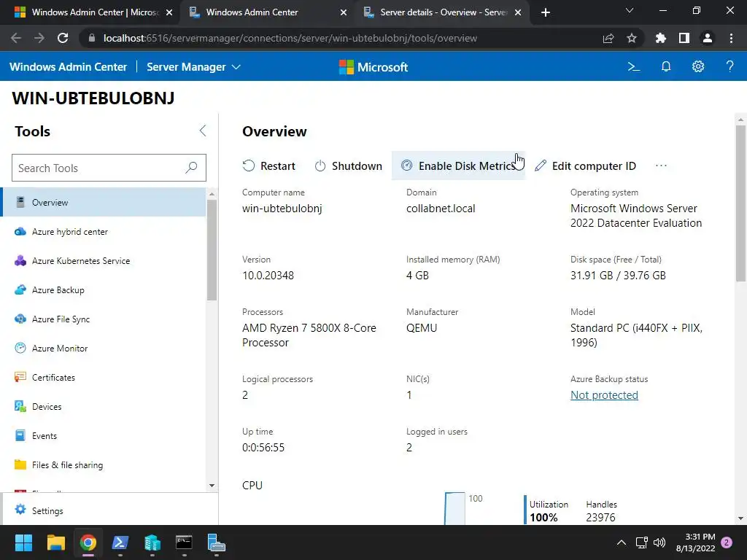Screen dimensions: 747x560
Task: Open the more actions ellipsis menu
Action: click(x=661, y=166)
